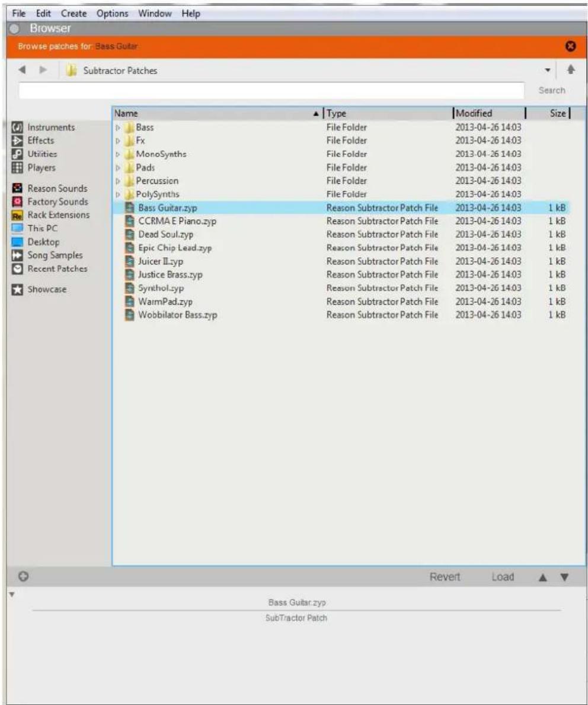Open the folder path dropdown arrow
588x705 pixels.
(548, 70)
